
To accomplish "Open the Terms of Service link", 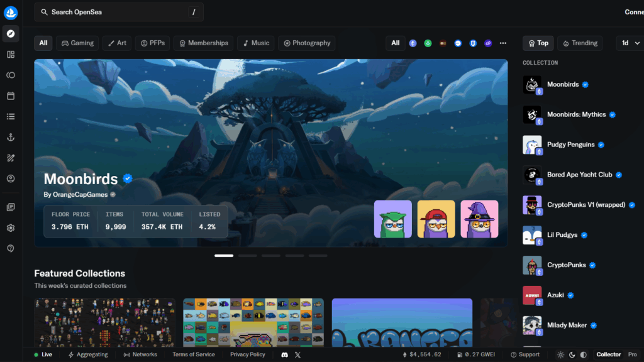I will tap(193, 354).
